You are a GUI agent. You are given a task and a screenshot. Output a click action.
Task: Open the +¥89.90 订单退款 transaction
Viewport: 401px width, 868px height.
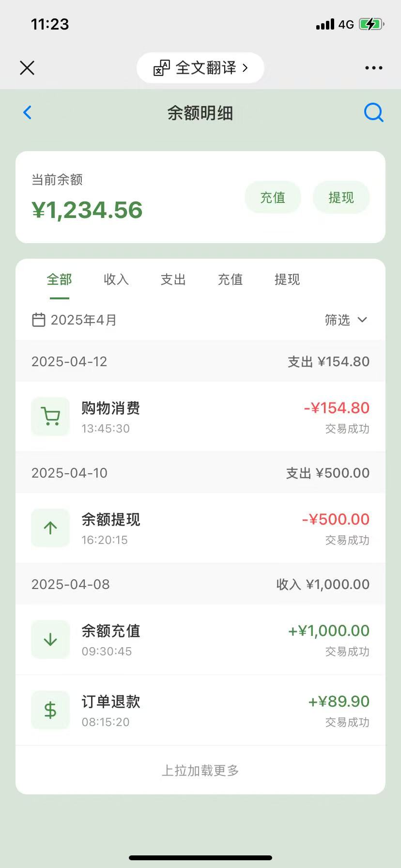coord(200,710)
